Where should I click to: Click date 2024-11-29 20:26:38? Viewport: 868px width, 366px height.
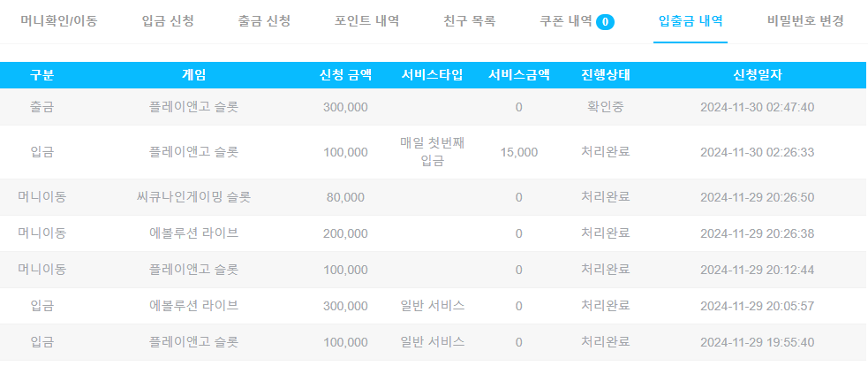(x=758, y=234)
